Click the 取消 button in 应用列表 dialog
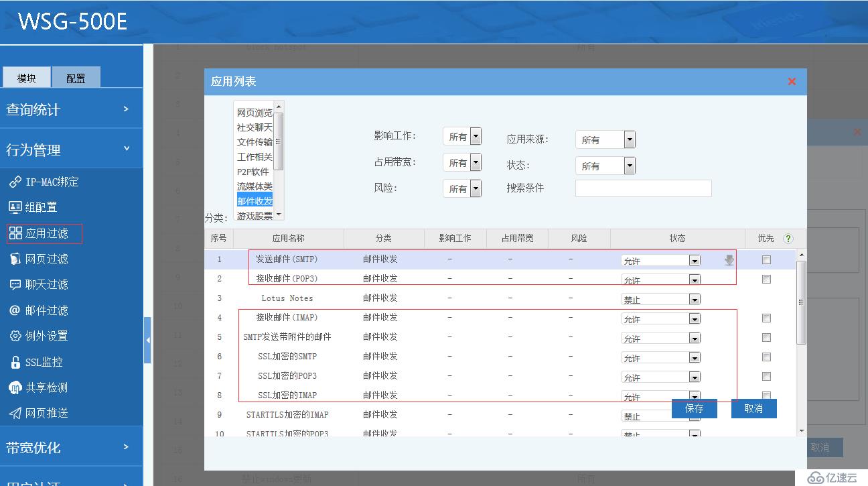Screen dimensions: 868x486 point(753,408)
